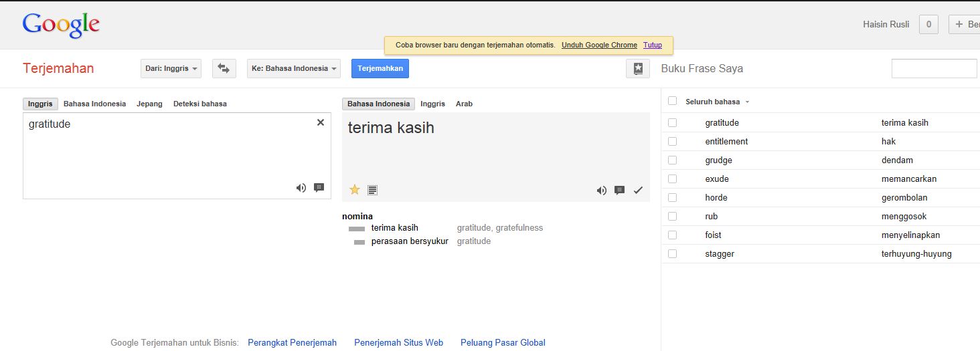Rate translation with the checkmark icon
The image size is (980, 351).
point(638,191)
